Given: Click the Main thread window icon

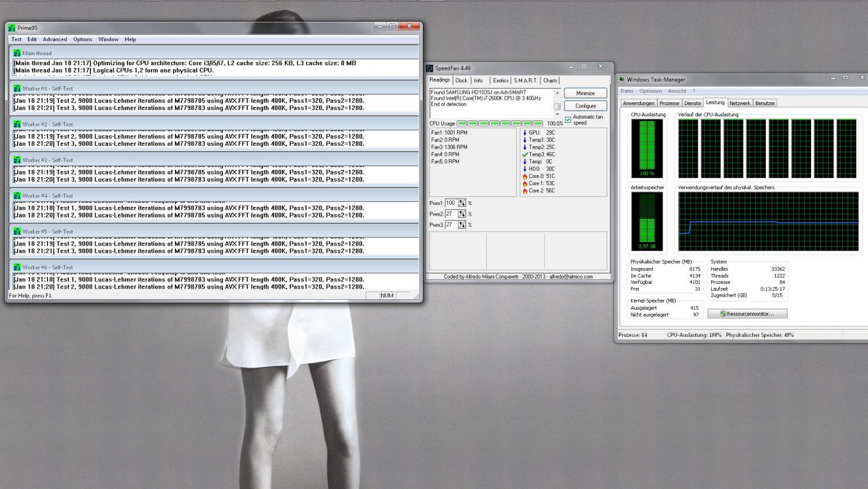Looking at the screenshot, I should click(17, 53).
